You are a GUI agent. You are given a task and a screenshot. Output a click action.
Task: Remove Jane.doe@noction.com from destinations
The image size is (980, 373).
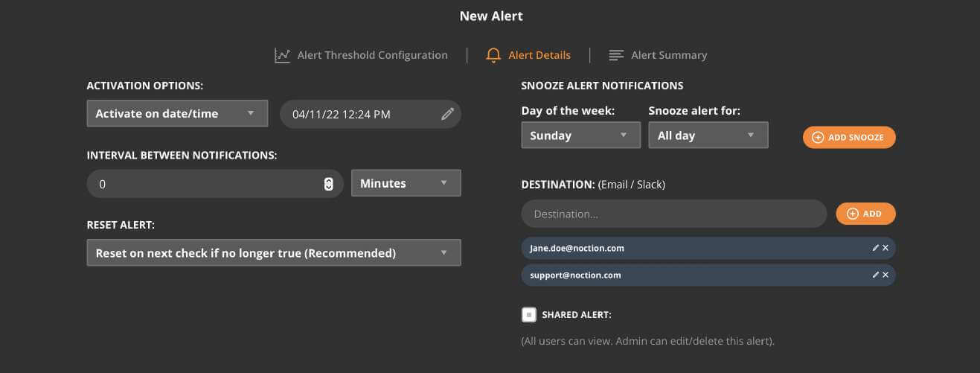coord(885,248)
